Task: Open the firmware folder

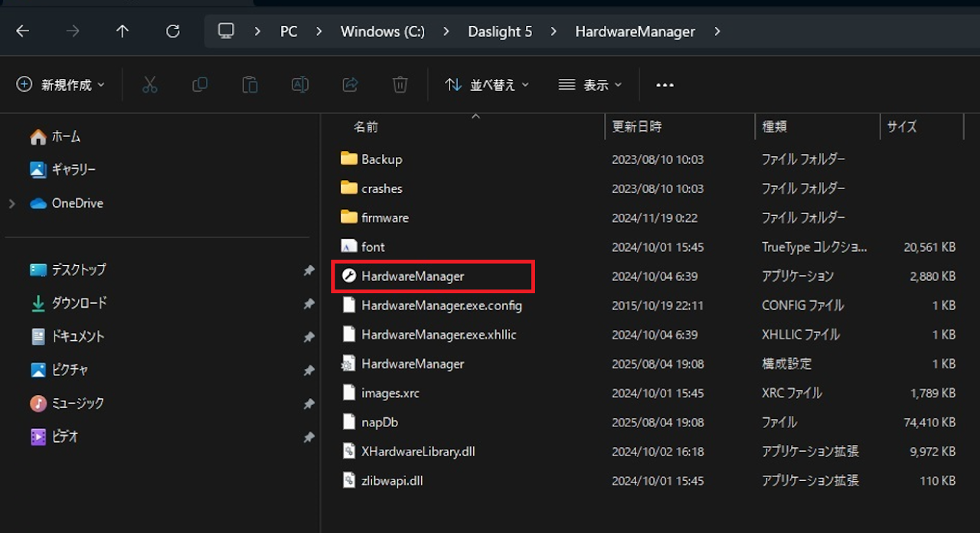Action: (x=384, y=218)
